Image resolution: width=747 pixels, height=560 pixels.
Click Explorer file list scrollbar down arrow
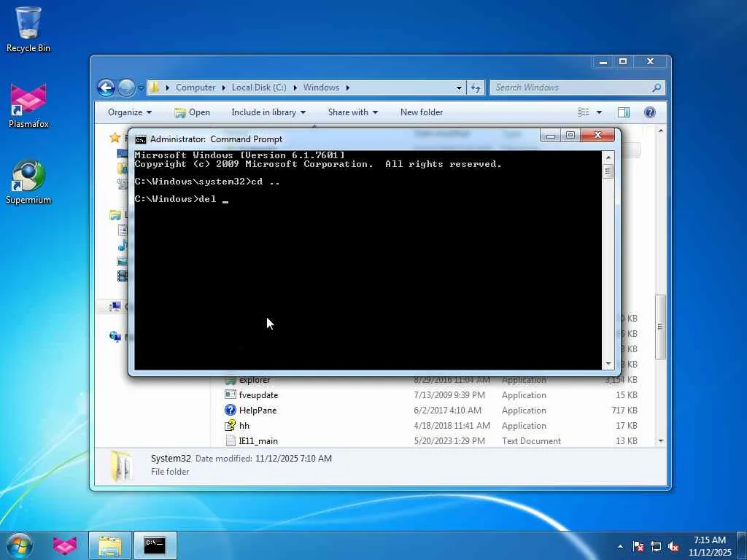pyautogui.click(x=661, y=441)
